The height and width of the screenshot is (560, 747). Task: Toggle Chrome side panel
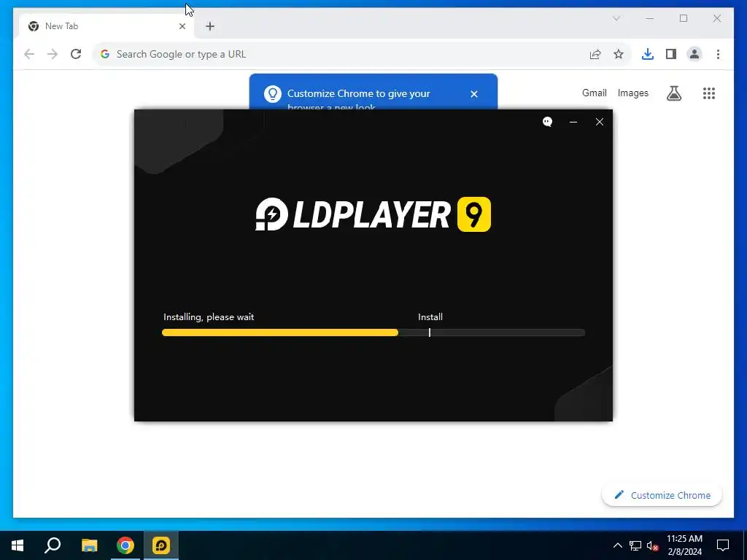pyautogui.click(x=671, y=54)
